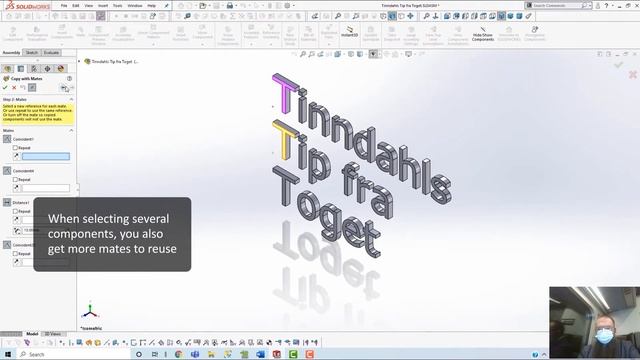Collapse the Mates section

point(71,131)
